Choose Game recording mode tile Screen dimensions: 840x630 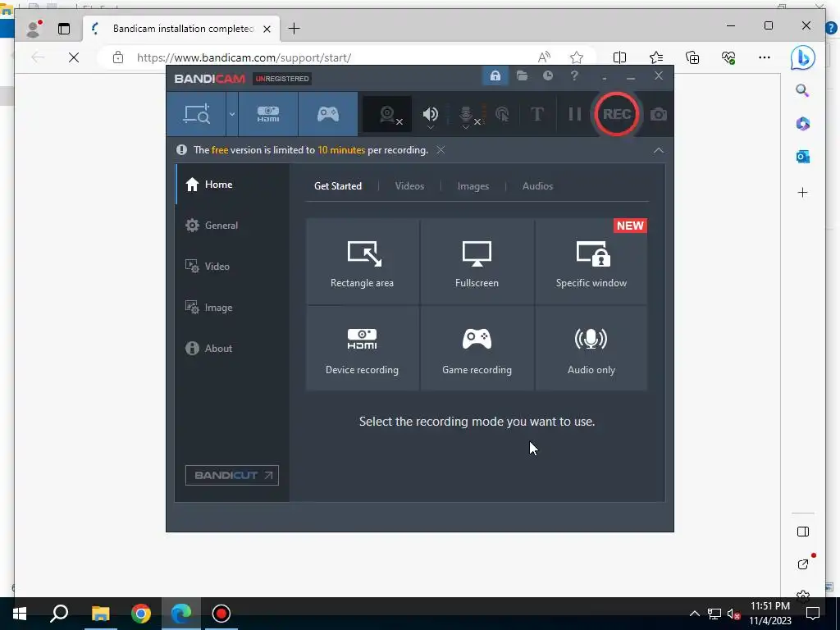coord(477,348)
